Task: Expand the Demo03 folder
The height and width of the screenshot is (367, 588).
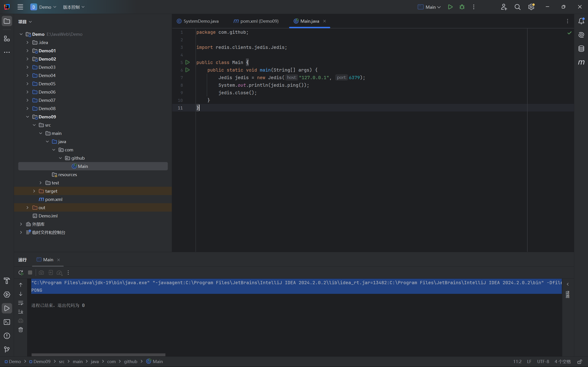Action: [x=28, y=67]
